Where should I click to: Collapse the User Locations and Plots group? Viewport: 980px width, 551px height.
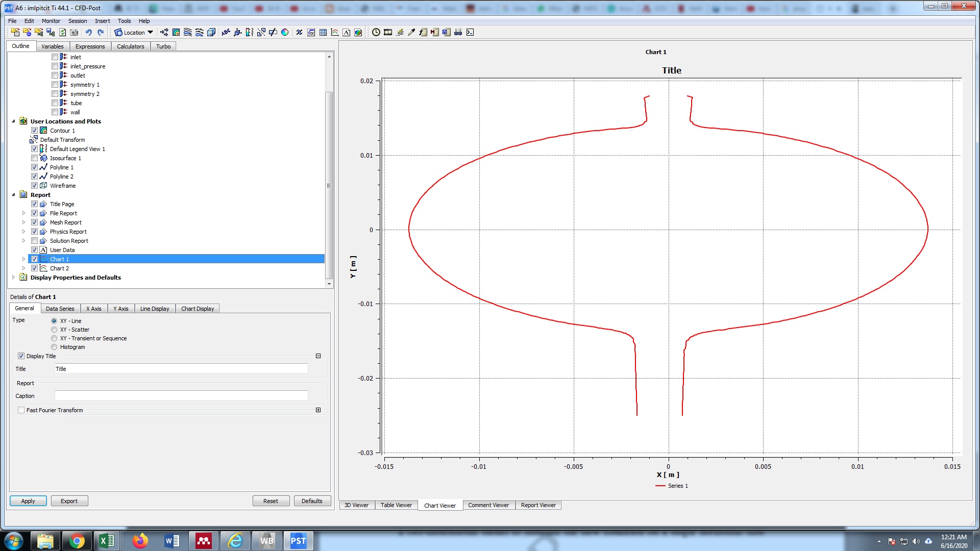click(14, 121)
